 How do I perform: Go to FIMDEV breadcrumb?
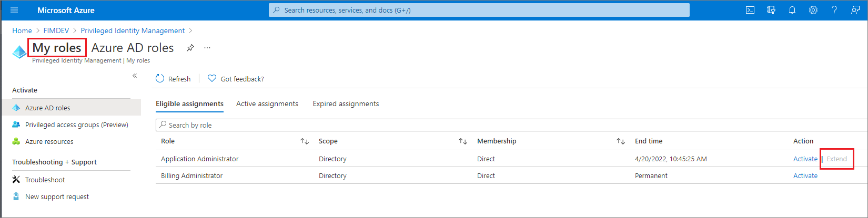(x=56, y=30)
